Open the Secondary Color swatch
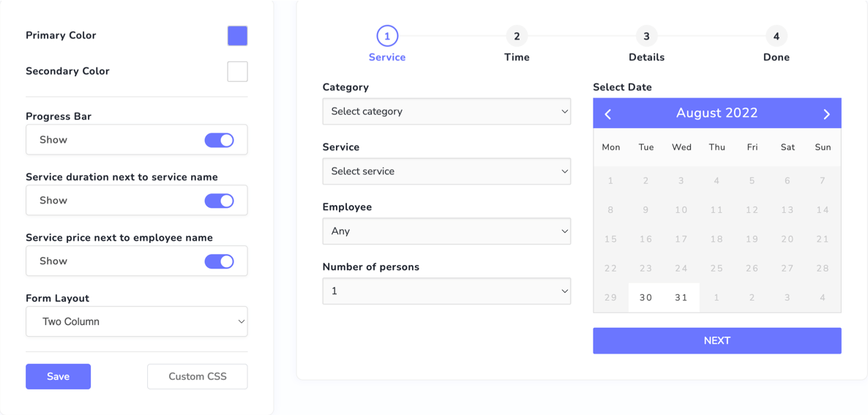Screen dimensions: 868x415 click(237, 72)
